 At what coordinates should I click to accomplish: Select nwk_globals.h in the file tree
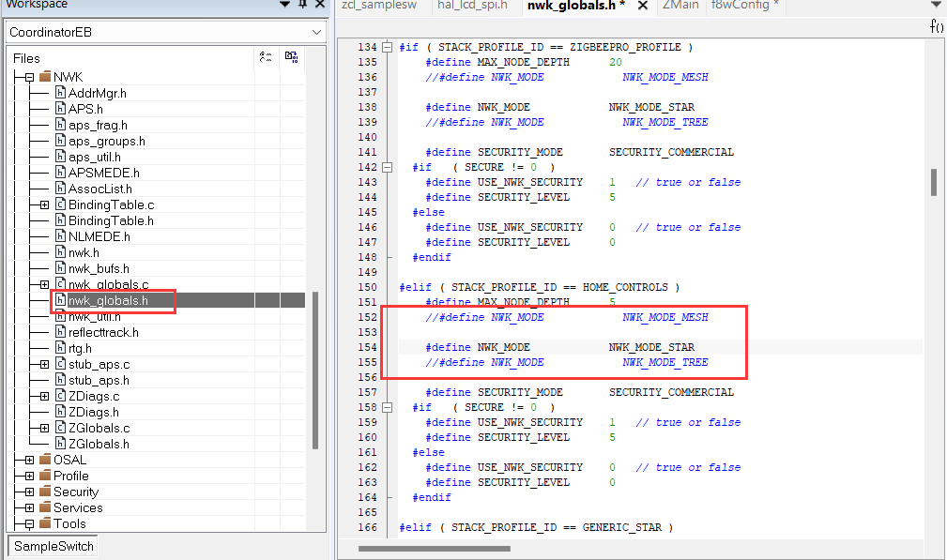108,300
